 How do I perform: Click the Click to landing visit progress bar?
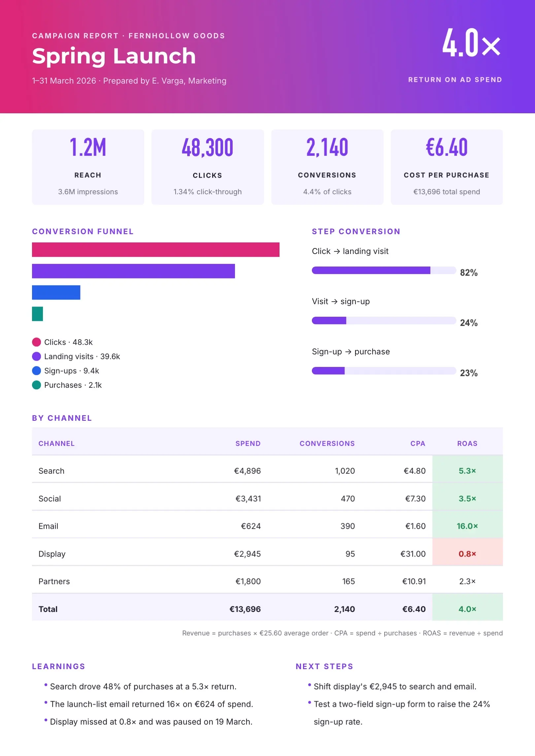coord(384,270)
